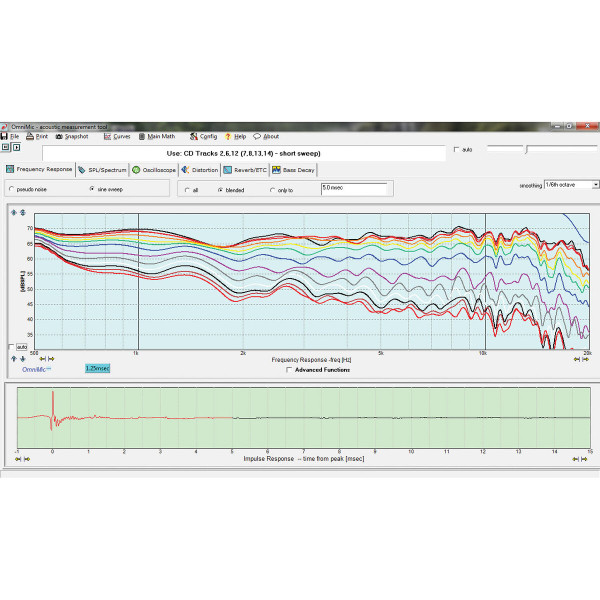Expand the smoothing 1/6th octave dropdown
The image size is (600, 600).
pos(595,185)
